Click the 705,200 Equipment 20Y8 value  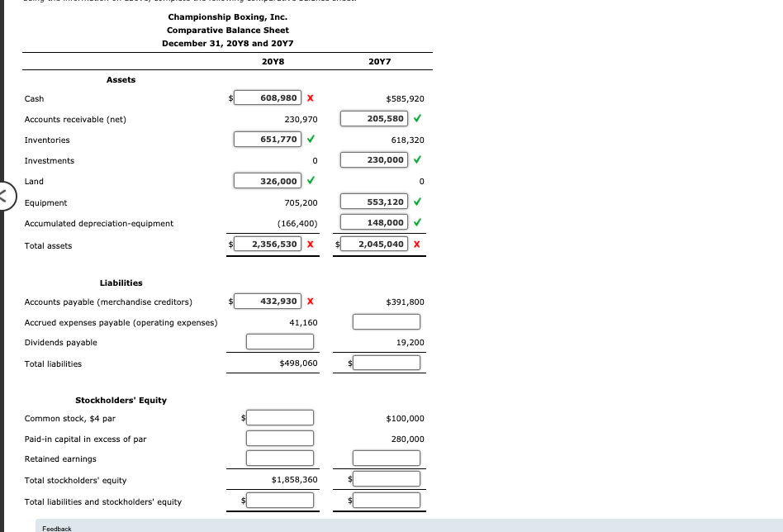click(301, 203)
